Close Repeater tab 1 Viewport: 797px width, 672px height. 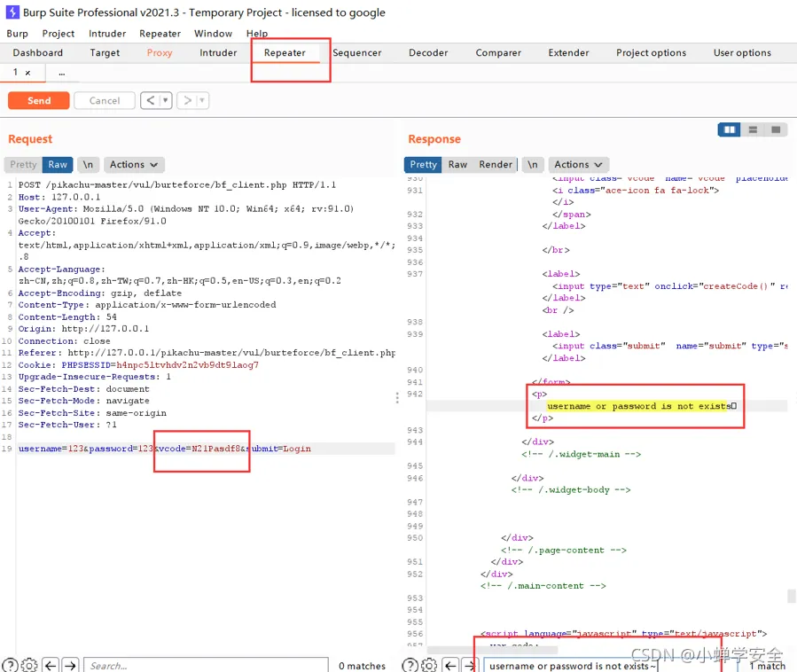click(x=28, y=73)
